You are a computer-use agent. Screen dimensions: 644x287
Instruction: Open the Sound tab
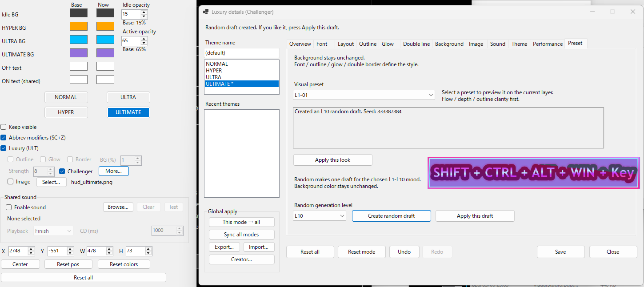(497, 44)
